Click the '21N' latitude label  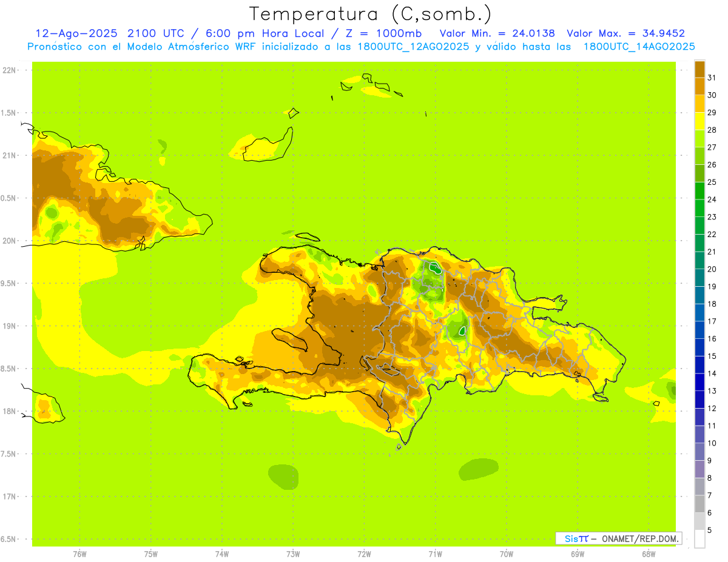pos(10,156)
